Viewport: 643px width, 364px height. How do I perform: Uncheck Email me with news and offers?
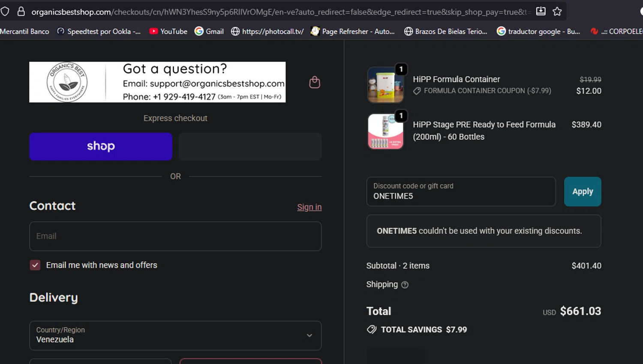[35, 265]
